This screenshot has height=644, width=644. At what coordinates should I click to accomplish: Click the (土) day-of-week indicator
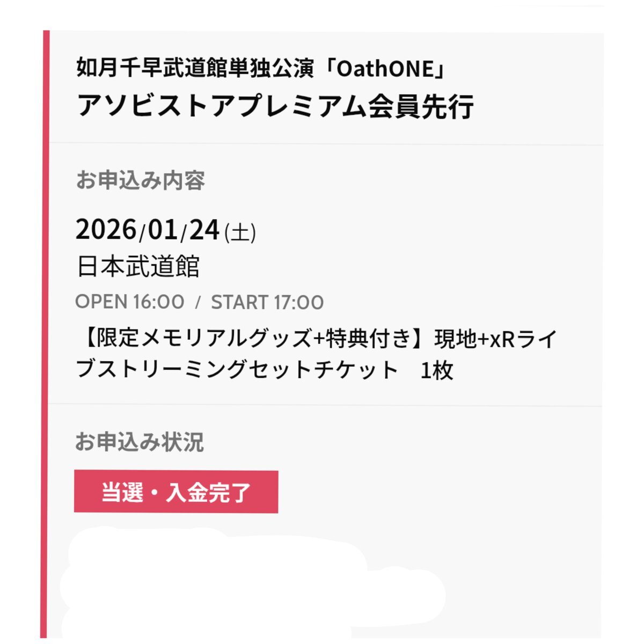240,233
